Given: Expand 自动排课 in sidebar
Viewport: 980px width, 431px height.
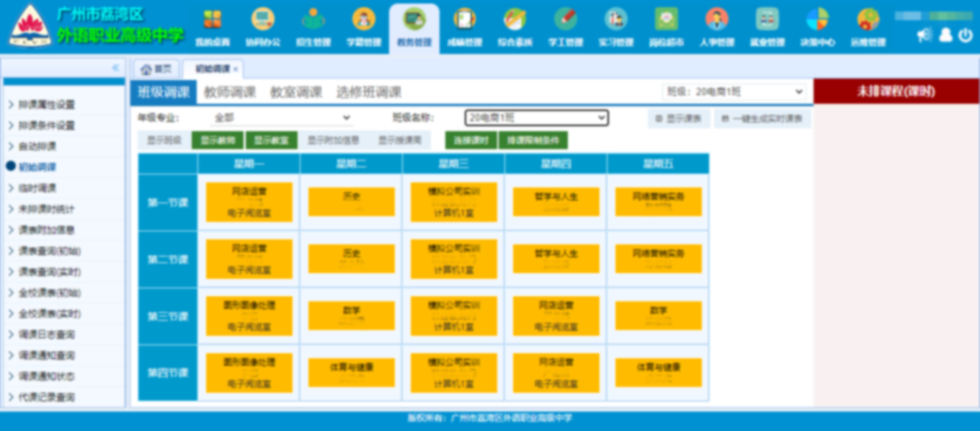Looking at the screenshot, I should (37, 146).
